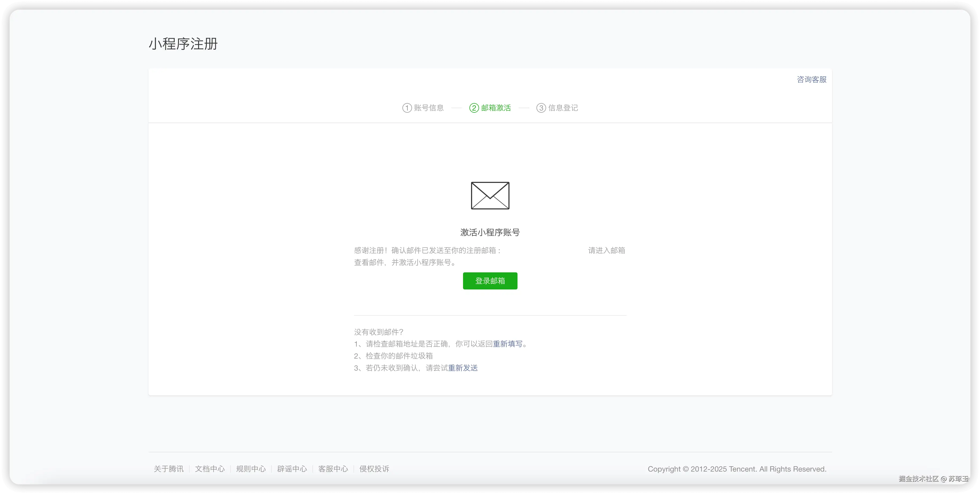Click the step 1 账号信息 circle icon
This screenshot has width=980, height=494.
(x=406, y=108)
